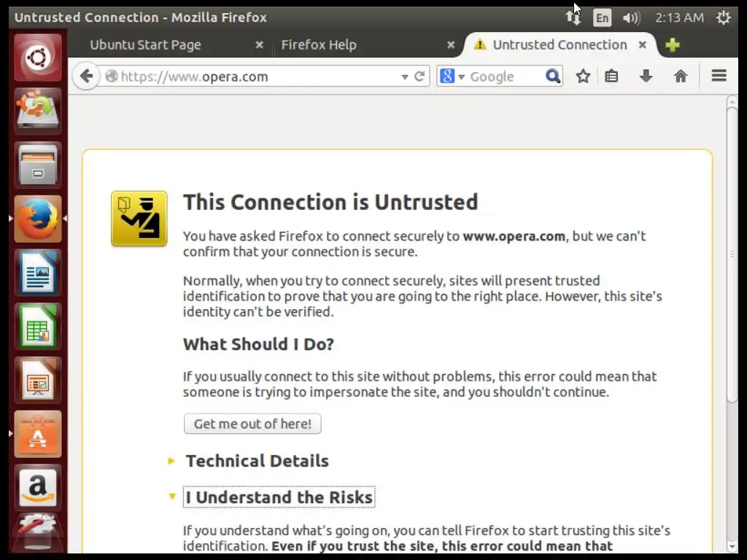
Task: Click the heading This Connection is Untrusted
Action: pyautogui.click(x=330, y=202)
